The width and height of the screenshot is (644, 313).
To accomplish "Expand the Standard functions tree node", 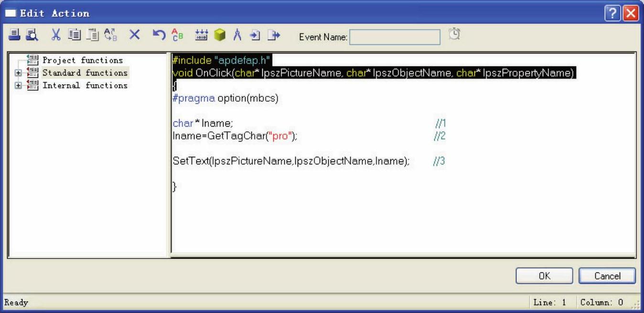I will [x=18, y=73].
